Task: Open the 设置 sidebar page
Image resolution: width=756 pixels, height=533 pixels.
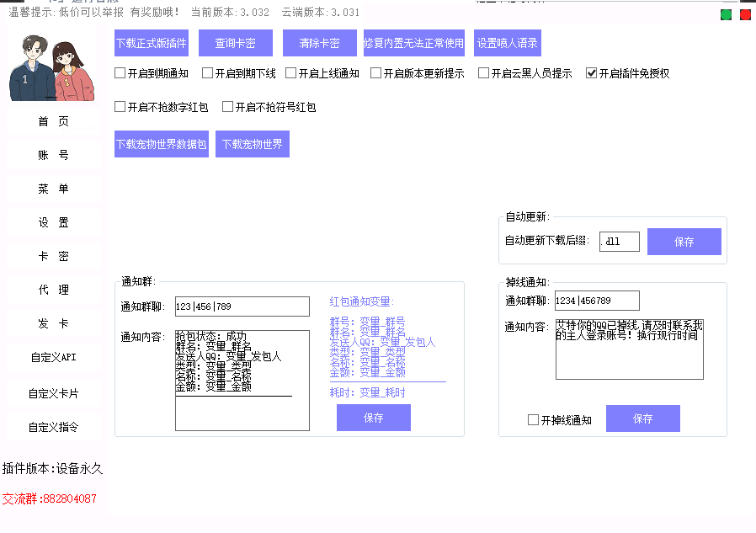Action: pos(52,222)
